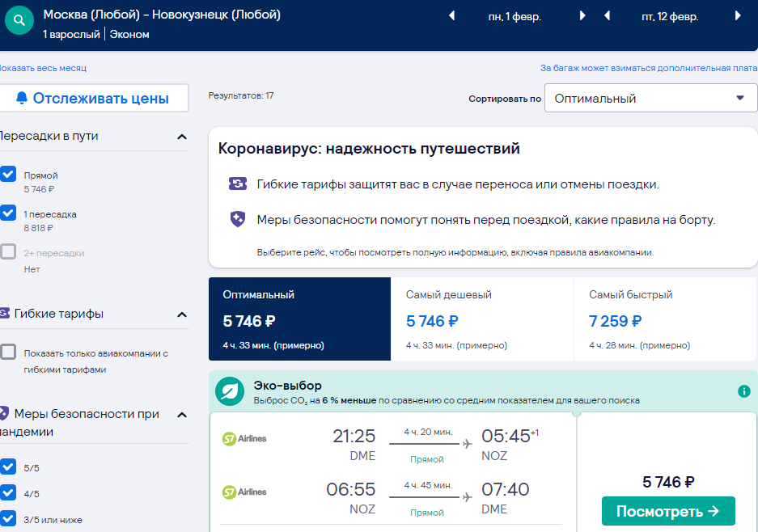758x532 pixels.
Task: Select the Самый дешевый tab
Action: [482, 319]
